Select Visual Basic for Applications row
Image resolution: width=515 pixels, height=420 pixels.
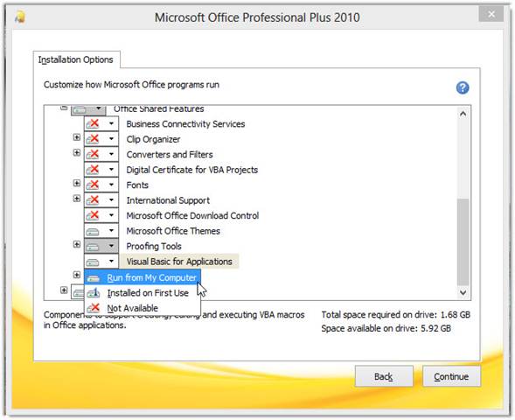coord(179,262)
